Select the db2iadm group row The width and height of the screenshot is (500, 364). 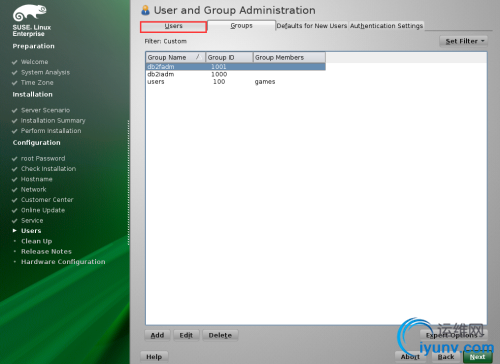[x=235, y=74]
